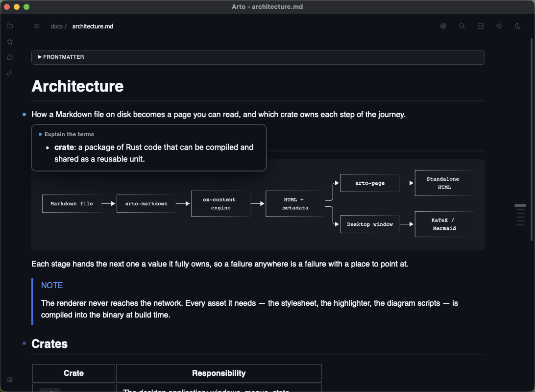The image size is (535, 392).
Task: Click the 'KaTeX / Mermaid' diagram box
Action: point(444,224)
